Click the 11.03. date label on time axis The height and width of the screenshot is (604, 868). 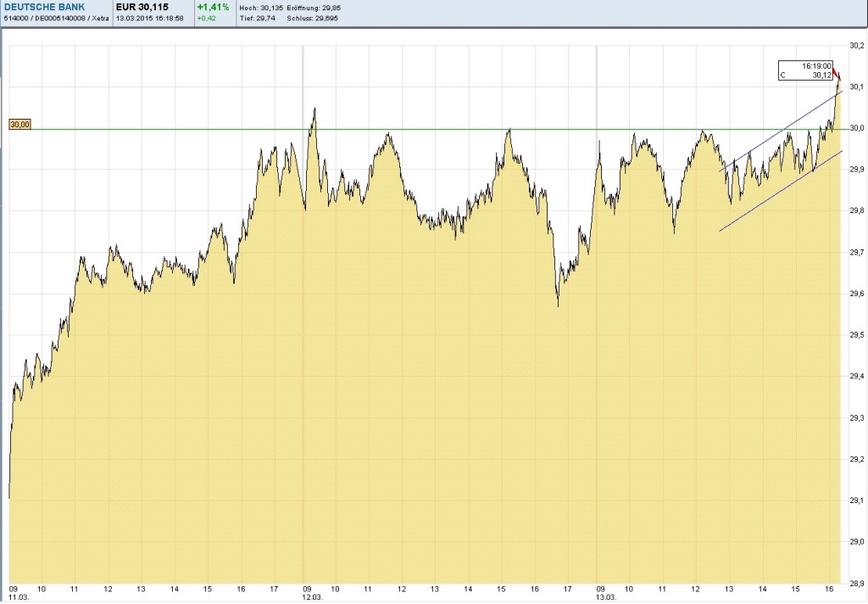(x=19, y=597)
